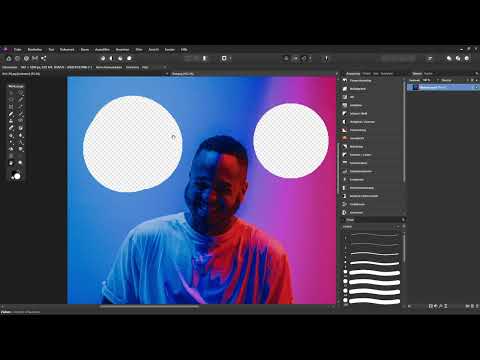Click the horizontal canvas scrollbar
This screenshot has width=480, height=360.
pos(149,306)
